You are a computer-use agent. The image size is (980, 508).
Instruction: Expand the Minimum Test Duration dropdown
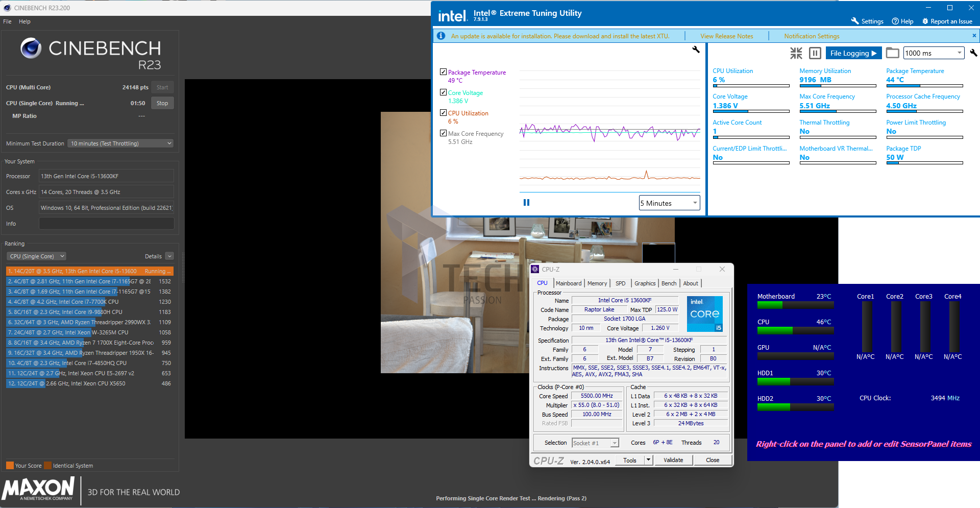pyautogui.click(x=120, y=143)
